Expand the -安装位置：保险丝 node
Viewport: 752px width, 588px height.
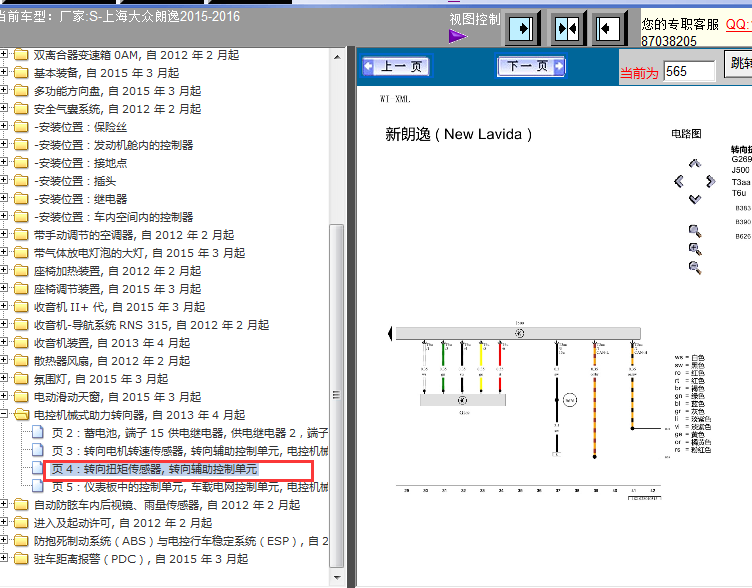point(4,126)
